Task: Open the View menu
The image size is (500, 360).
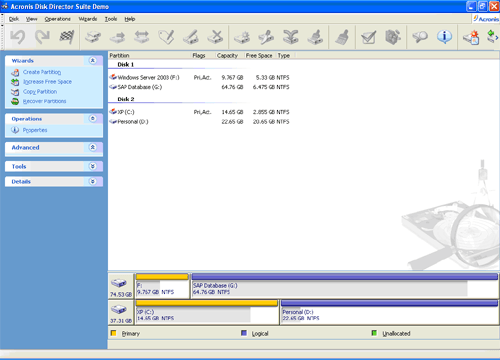Action: pos(32,19)
